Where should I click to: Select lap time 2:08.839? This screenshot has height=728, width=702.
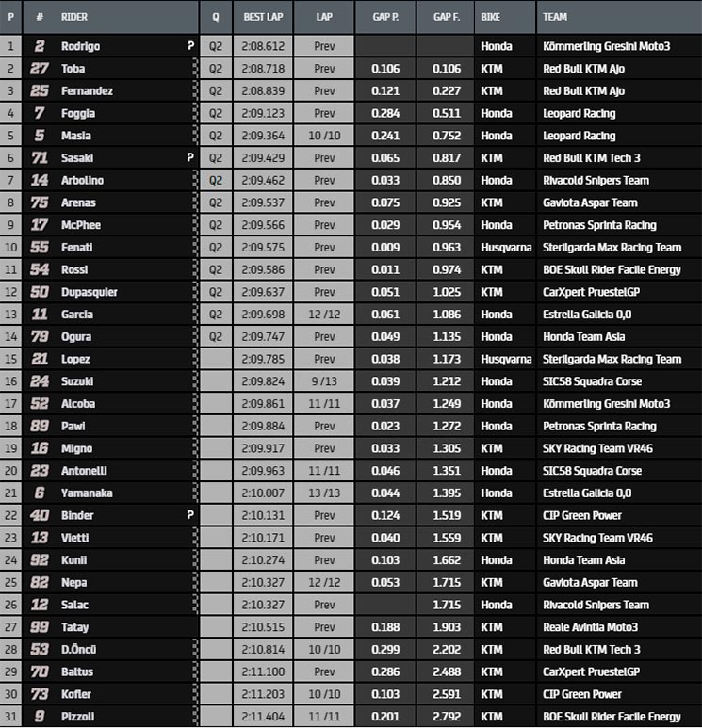pos(263,91)
